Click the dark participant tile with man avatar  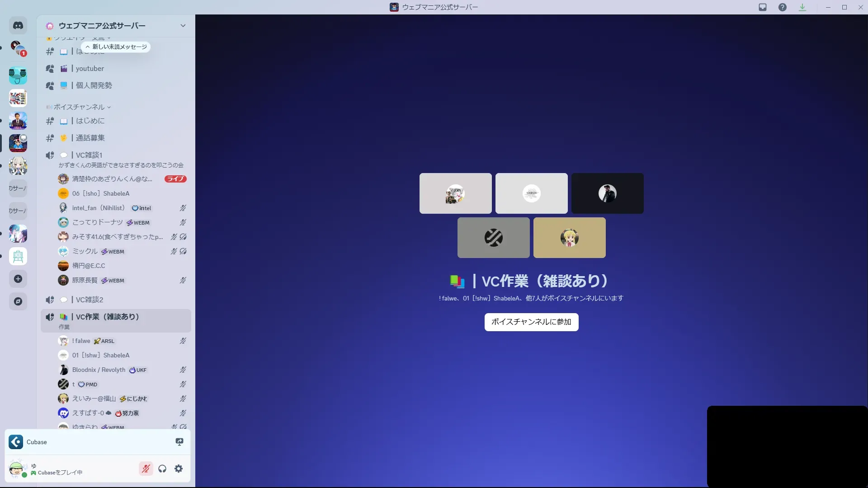tap(607, 193)
